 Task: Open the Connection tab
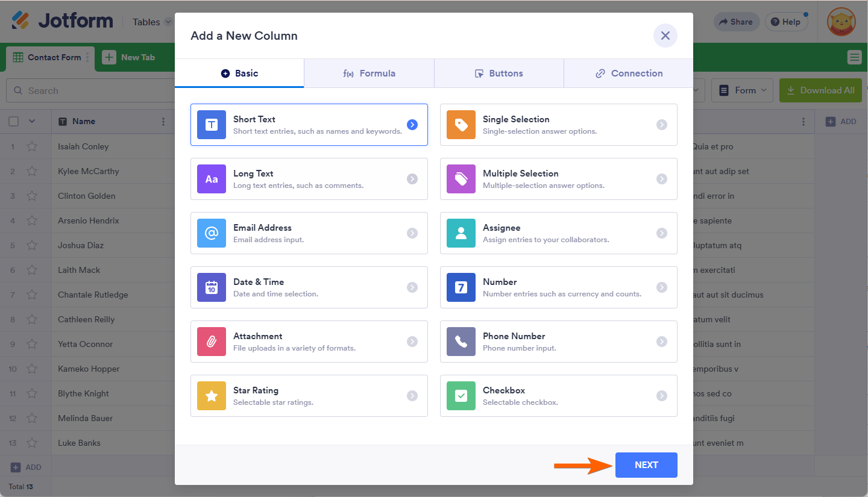[629, 73]
